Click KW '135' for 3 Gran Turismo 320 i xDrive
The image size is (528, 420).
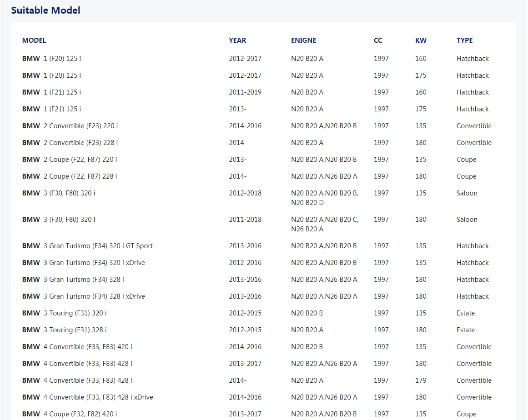pyautogui.click(x=421, y=263)
